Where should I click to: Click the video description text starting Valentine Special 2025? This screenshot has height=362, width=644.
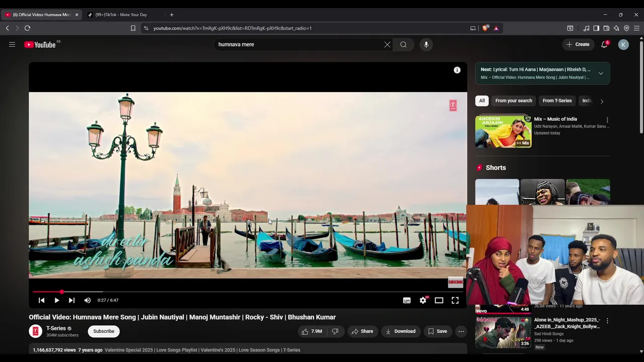202,350
